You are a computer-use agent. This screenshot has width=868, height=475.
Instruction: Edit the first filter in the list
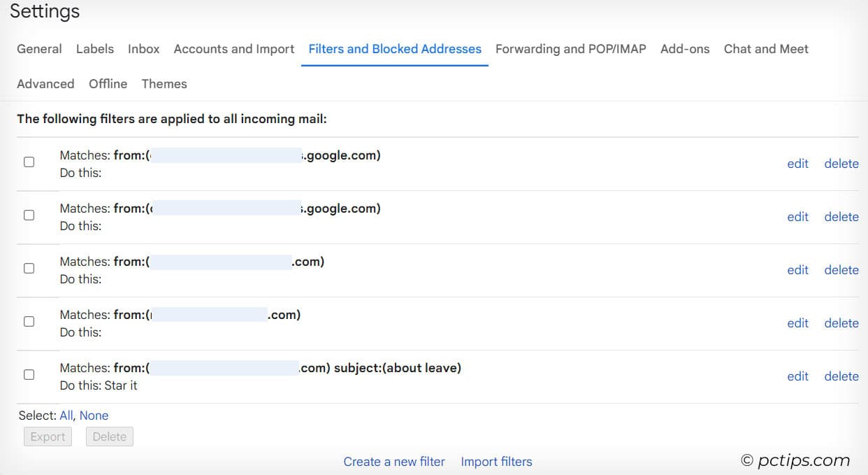pos(797,163)
